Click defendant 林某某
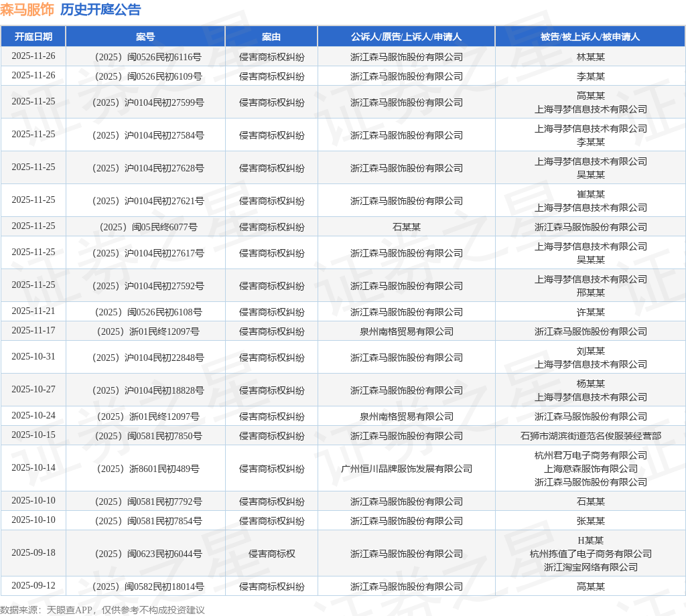 tap(591, 57)
